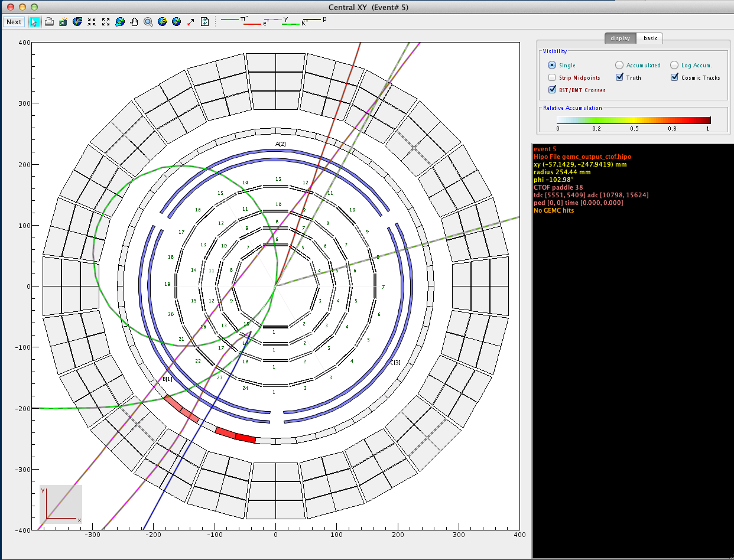Screen dimensions: 734x560
Task: Click the diagonal double-arrow tool icon
Action: point(191,22)
